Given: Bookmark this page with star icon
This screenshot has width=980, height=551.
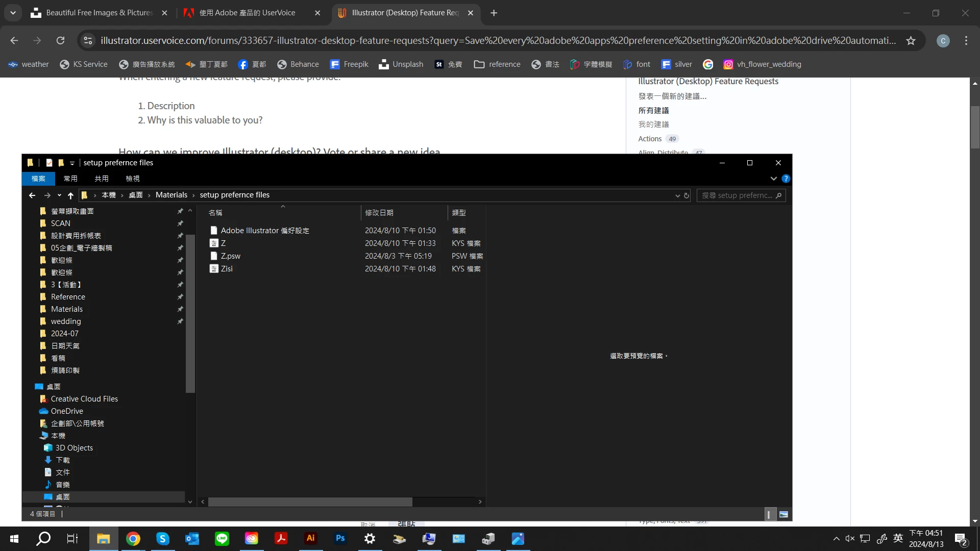Looking at the screenshot, I should 911,41.
